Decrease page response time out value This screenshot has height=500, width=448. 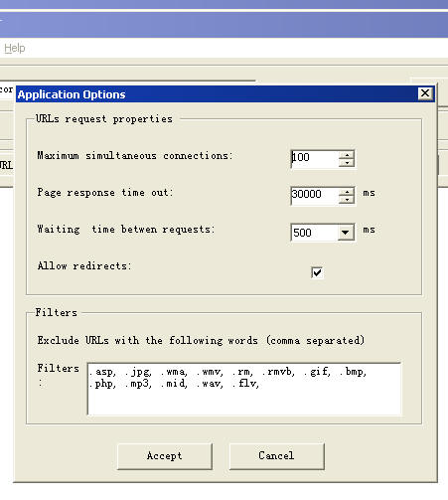(347, 200)
